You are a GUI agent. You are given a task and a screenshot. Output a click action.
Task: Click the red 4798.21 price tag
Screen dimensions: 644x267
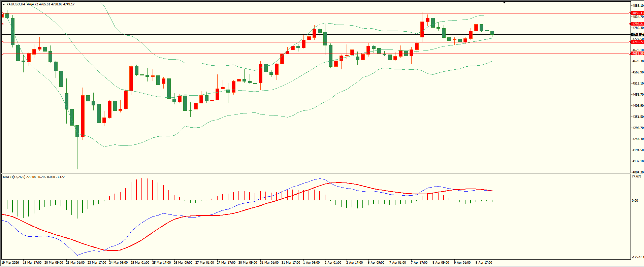638,24
